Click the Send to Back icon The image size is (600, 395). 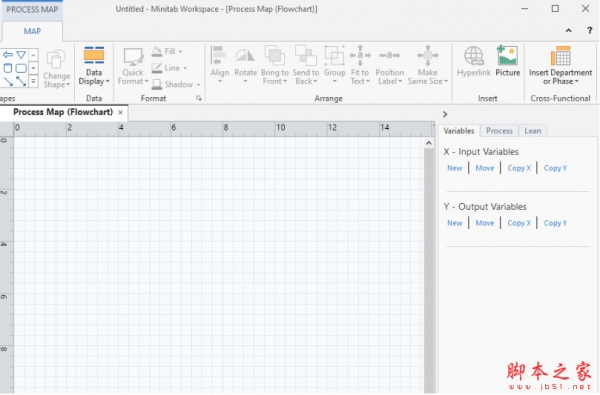(x=305, y=55)
